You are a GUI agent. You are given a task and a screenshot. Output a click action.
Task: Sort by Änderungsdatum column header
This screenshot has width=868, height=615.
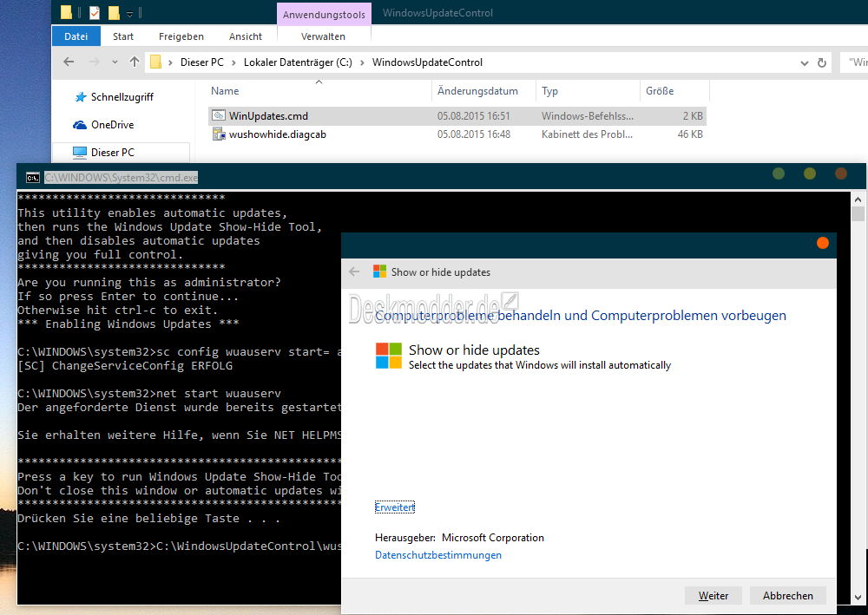point(477,91)
